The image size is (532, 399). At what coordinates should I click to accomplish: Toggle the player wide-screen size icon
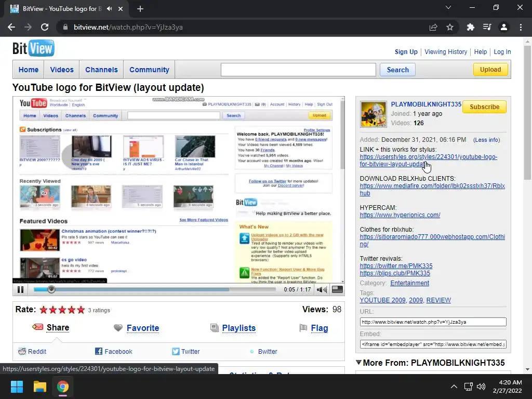click(337, 289)
